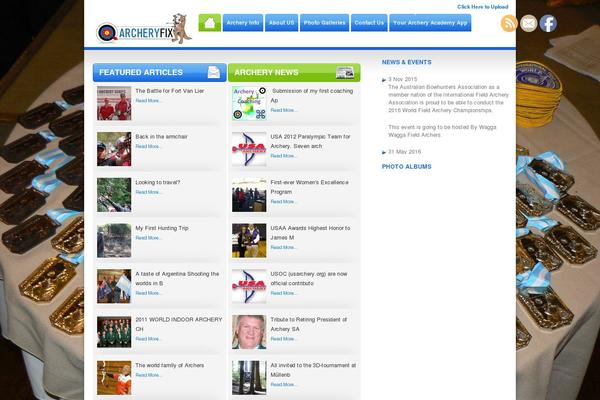This screenshot has height=400, width=600.
Task: Open The Battle for Fort Van Lier article
Action: 170,91
